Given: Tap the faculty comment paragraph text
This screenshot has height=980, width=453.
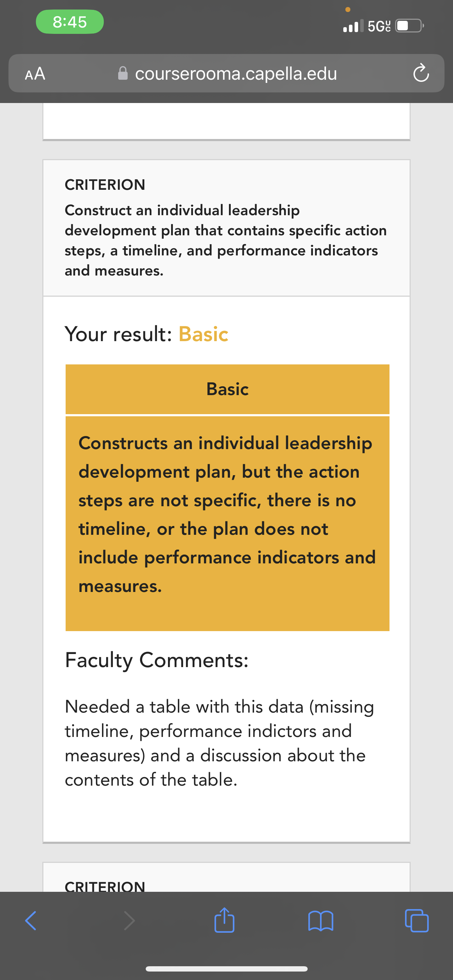Looking at the screenshot, I should (219, 743).
